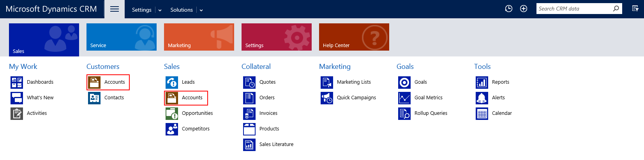Open the Opportunities icon in Sales
The height and width of the screenshot is (160, 644).
[x=172, y=113]
